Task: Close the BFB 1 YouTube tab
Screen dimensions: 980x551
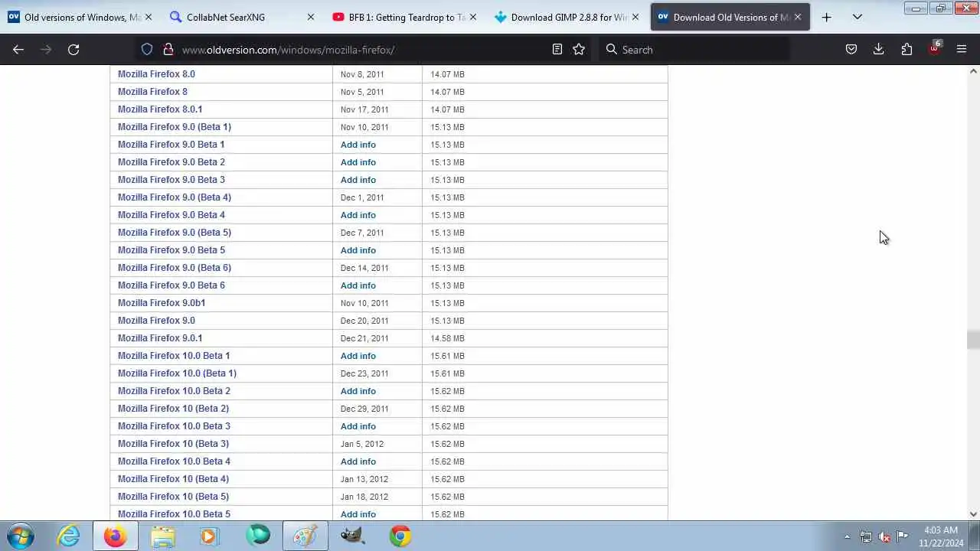Action: [472, 17]
